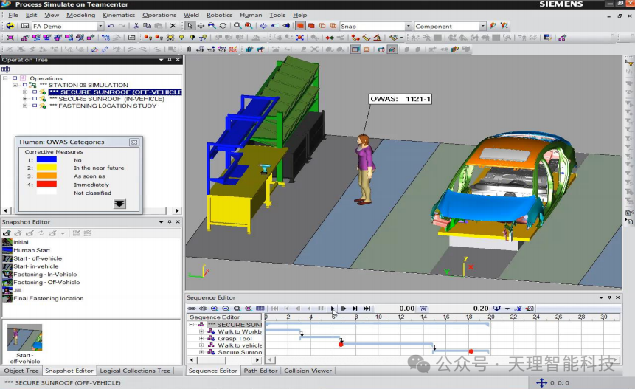
Task: Open the Human menu
Action: tap(251, 15)
